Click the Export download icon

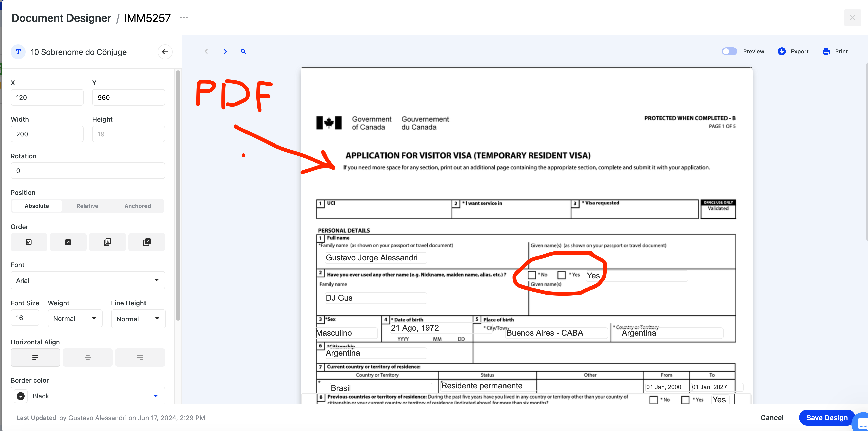pyautogui.click(x=782, y=52)
